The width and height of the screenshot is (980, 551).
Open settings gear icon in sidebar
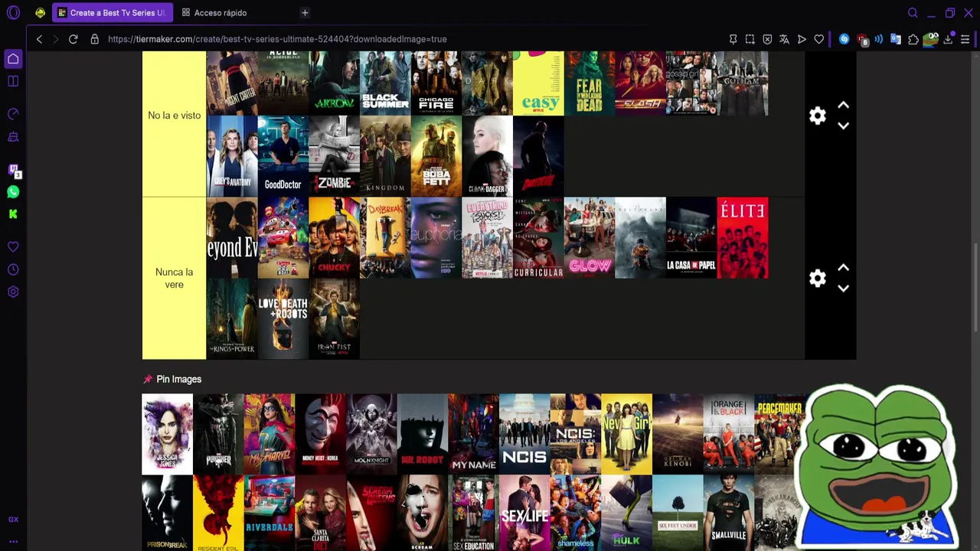13,292
